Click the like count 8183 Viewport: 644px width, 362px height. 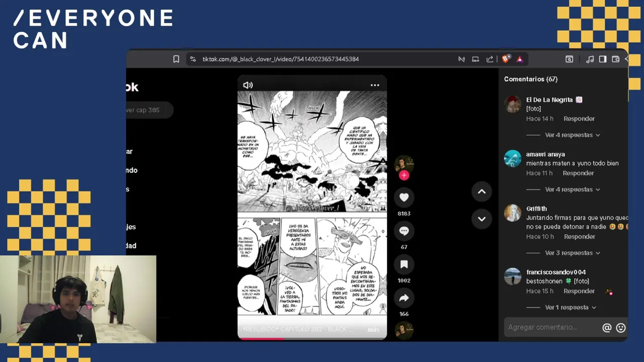click(x=404, y=214)
